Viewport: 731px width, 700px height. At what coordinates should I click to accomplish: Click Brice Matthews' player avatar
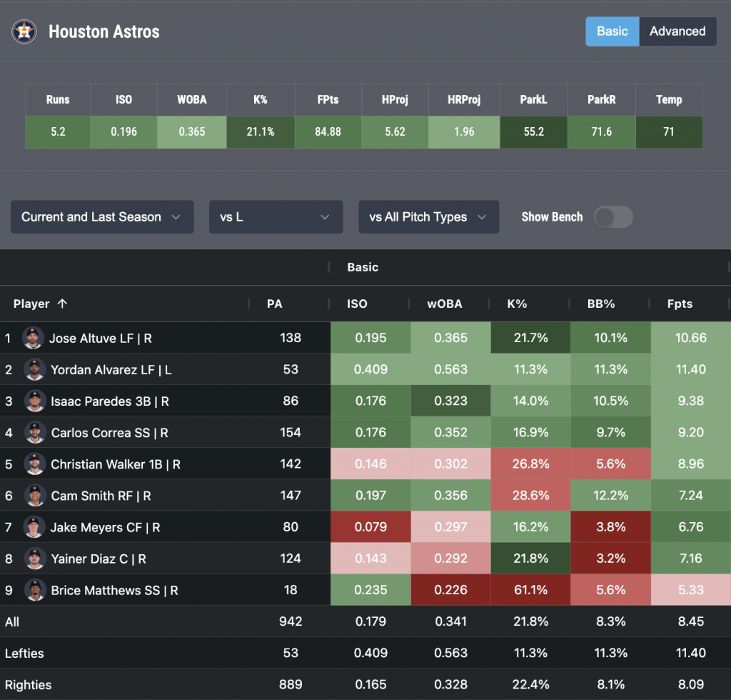[x=34, y=590]
